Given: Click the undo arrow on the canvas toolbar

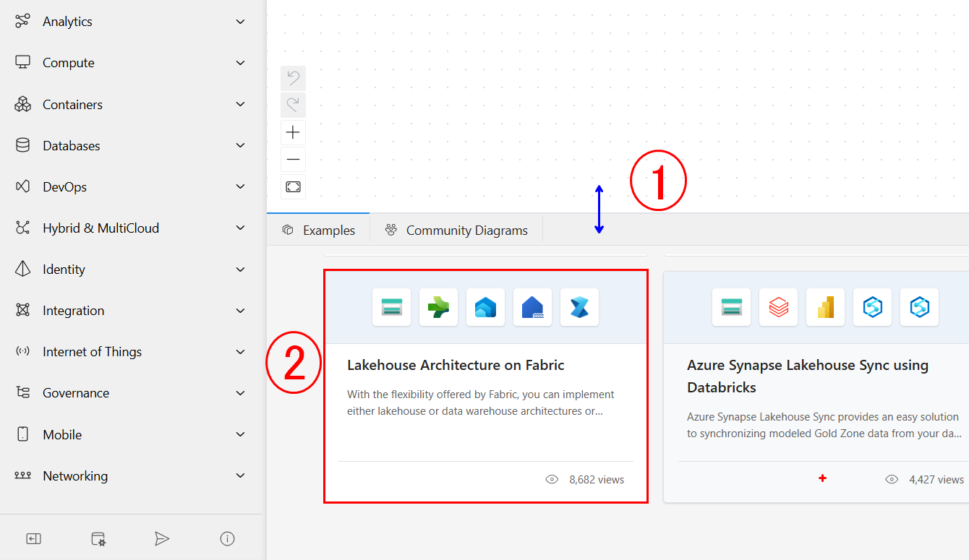Looking at the screenshot, I should tap(293, 78).
